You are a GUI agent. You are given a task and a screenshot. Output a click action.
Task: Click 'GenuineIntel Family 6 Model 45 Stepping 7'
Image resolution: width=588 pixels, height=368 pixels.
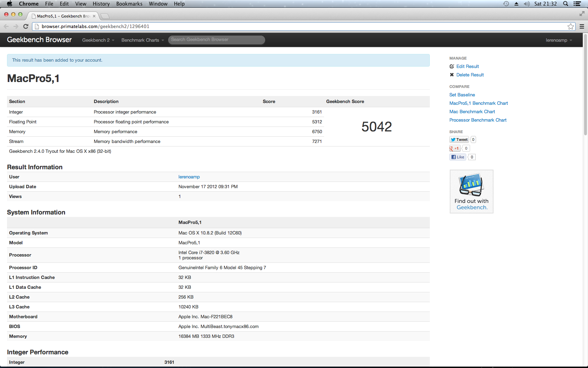point(222,267)
